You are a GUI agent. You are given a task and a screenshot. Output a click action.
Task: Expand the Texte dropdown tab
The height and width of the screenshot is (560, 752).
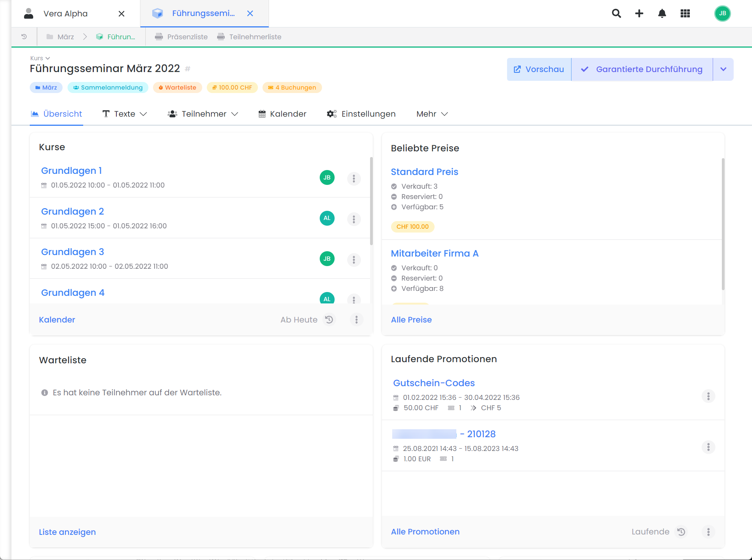pyautogui.click(x=125, y=114)
